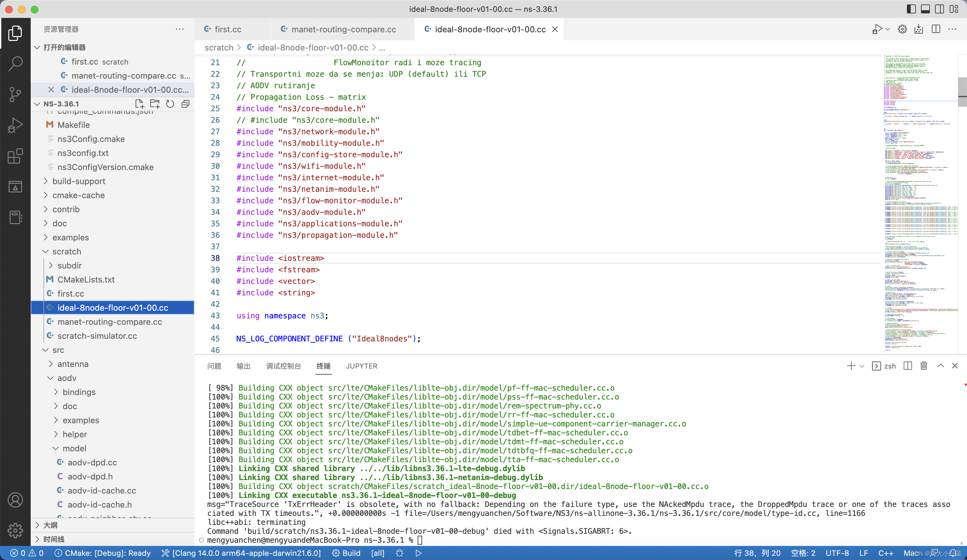
Task: Click the Build button in status bar
Action: pyautogui.click(x=346, y=553)
